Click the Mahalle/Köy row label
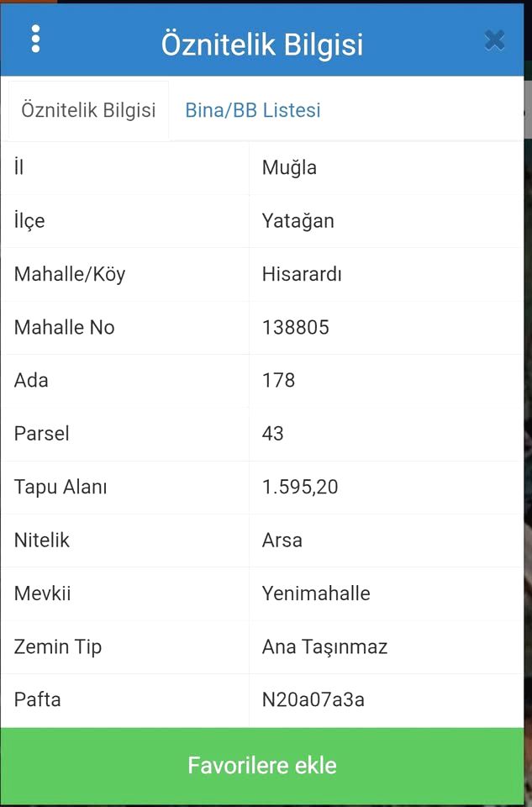This screenshot has width=532, height=807. tap(70, 274)
